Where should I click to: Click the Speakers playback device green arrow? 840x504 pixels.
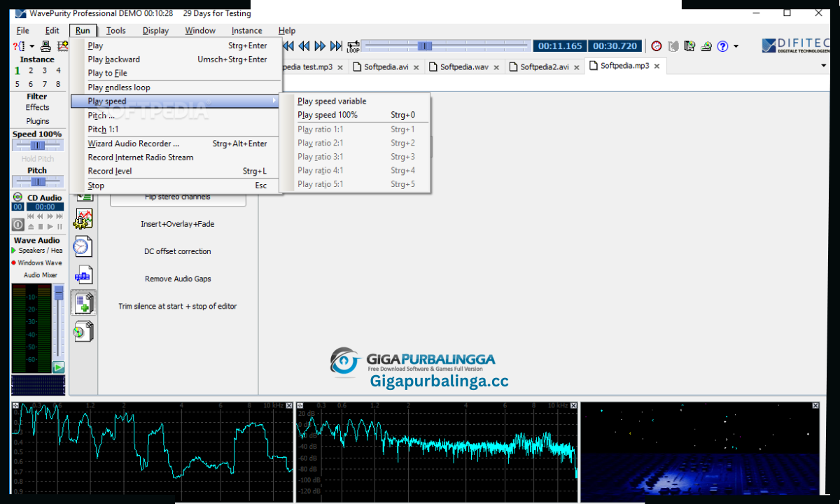(x=14, y=251)
